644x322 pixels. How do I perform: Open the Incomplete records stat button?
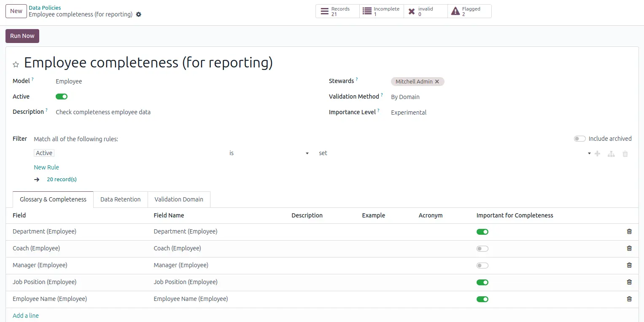(x=382, y=11)
